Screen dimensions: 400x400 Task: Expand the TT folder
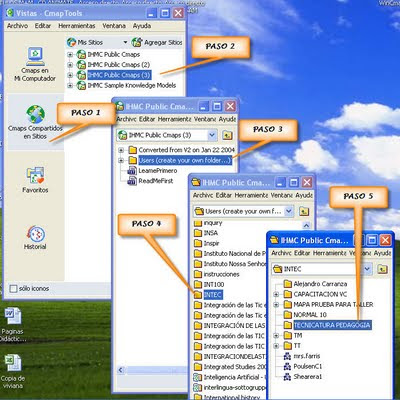pos(276,346)
